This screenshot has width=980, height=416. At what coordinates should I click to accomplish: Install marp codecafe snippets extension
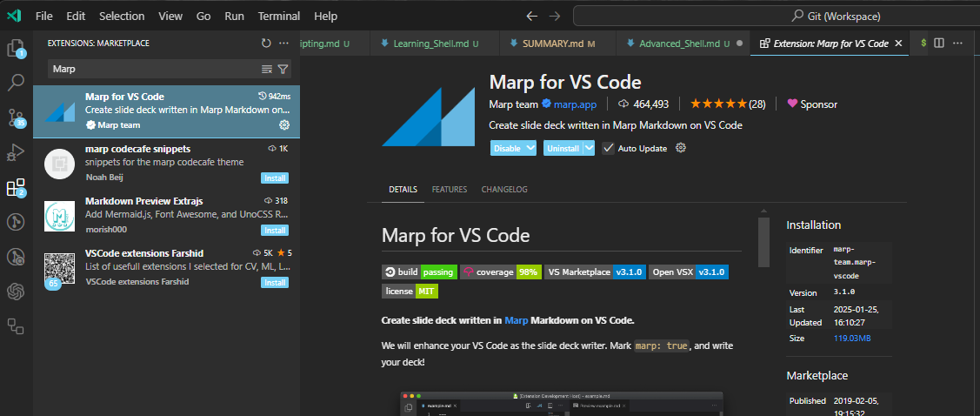[275, 178]
